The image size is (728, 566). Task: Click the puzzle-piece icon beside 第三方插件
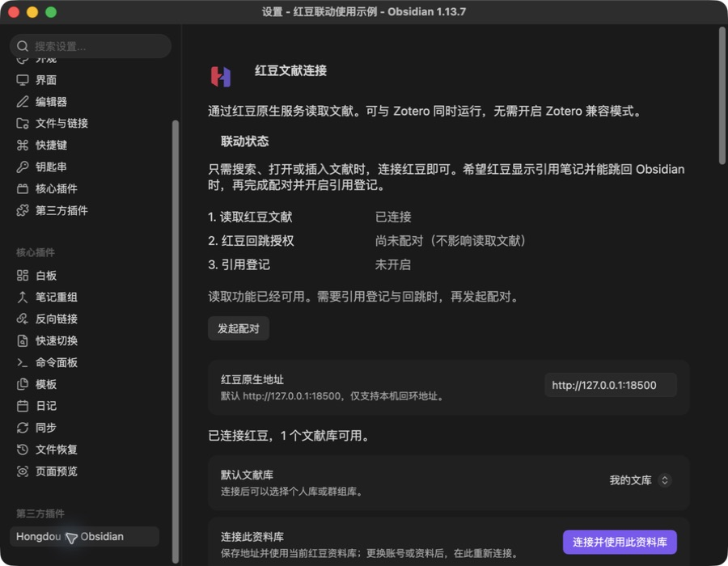click(x=23, y=210)
